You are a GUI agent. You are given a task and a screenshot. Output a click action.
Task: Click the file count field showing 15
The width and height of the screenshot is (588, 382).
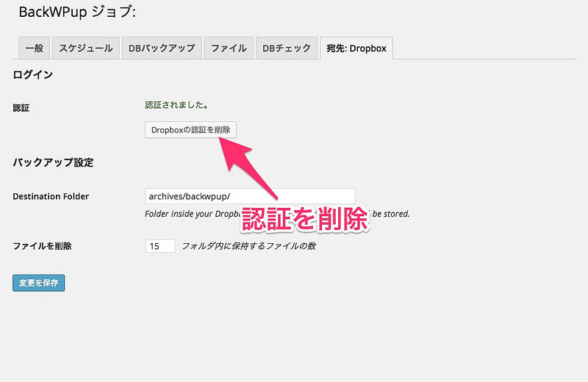click(x=160, y=246)
